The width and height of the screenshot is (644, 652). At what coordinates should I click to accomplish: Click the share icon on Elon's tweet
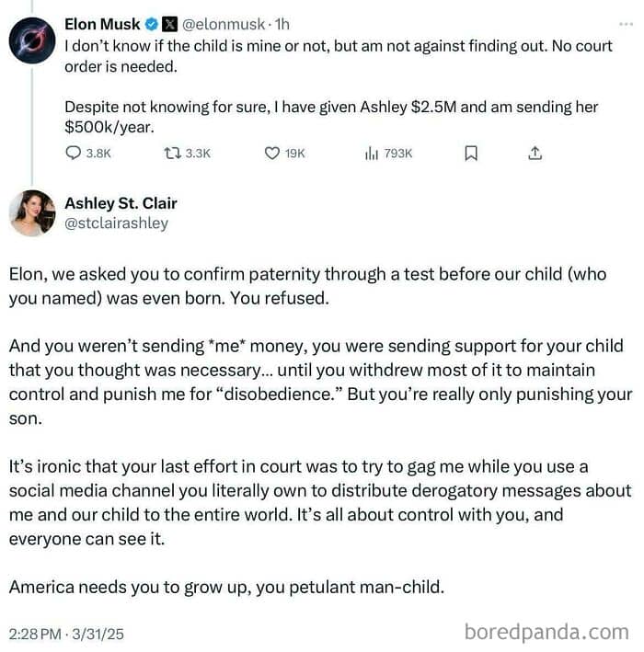click(x=535, y=154)
